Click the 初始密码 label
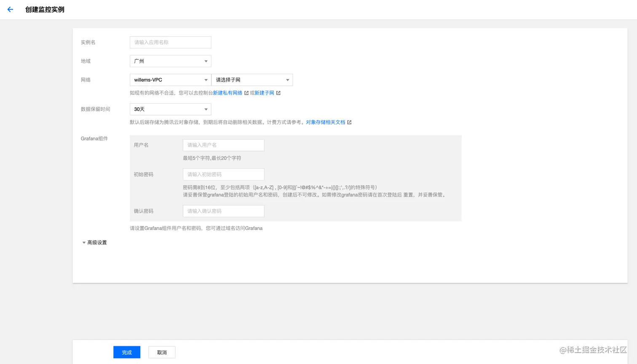 coord(143,174)
